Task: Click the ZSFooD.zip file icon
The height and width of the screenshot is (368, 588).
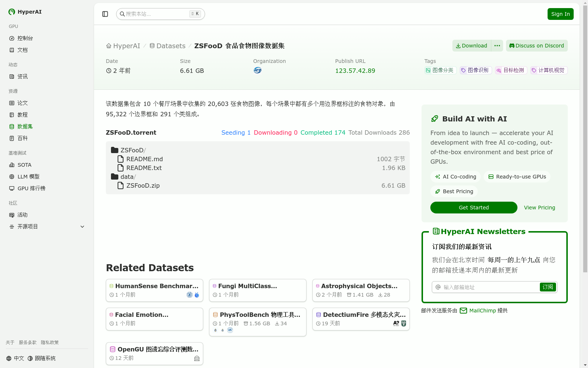Action: tap(121, 185)
